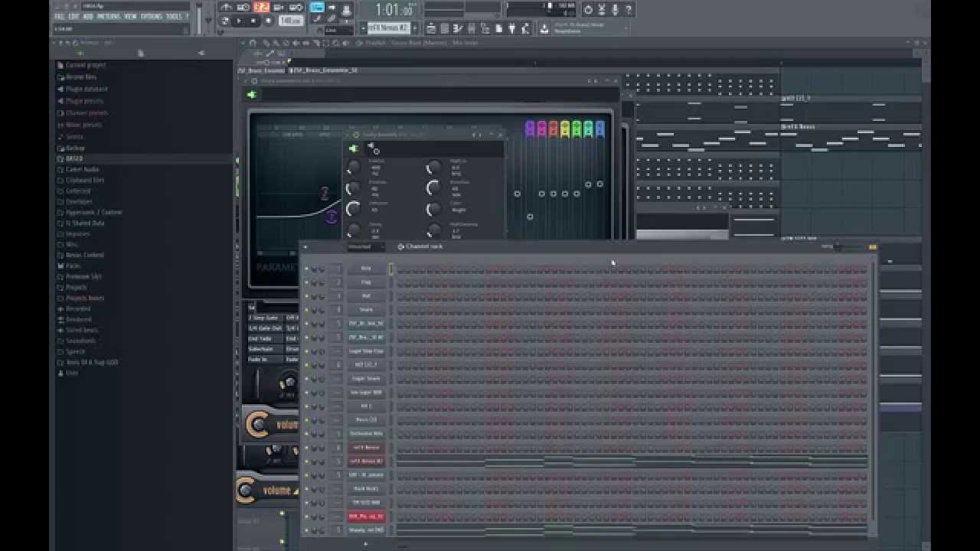Click the purple fader cap in the plugin window
Viewport: 980px width, 551px height.
coord(530,128)
